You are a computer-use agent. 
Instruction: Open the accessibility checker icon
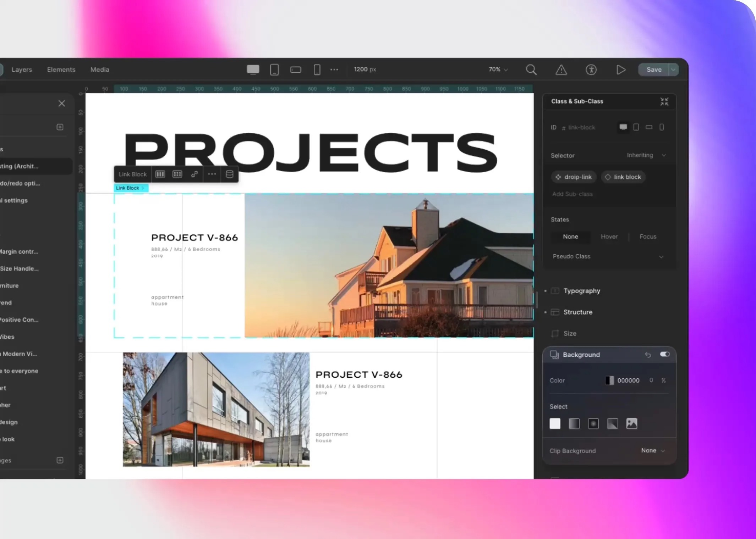click(x=591, y=70)
